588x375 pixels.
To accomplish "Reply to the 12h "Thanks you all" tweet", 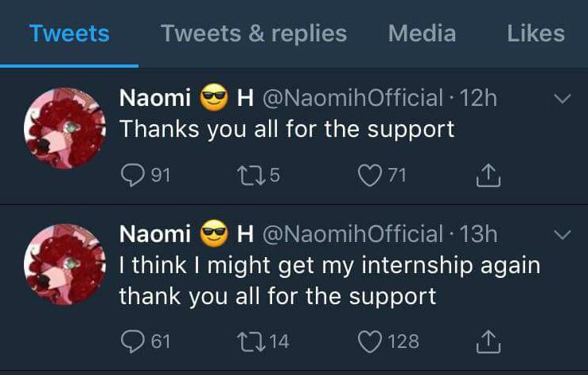I will [x=132, y=175].
